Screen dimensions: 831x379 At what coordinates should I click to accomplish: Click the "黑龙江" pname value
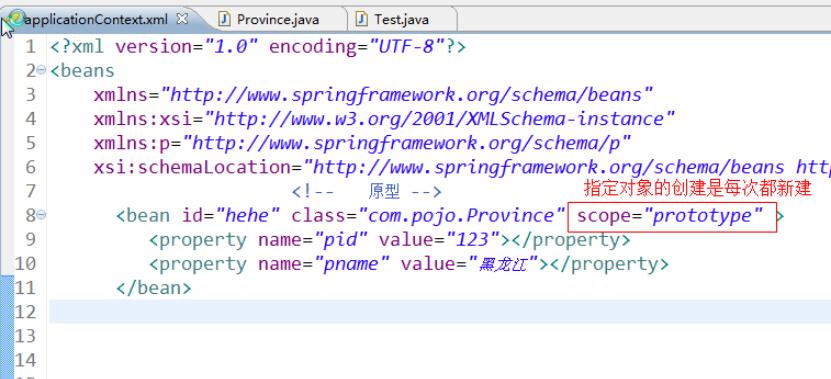(x=503, y=264)
